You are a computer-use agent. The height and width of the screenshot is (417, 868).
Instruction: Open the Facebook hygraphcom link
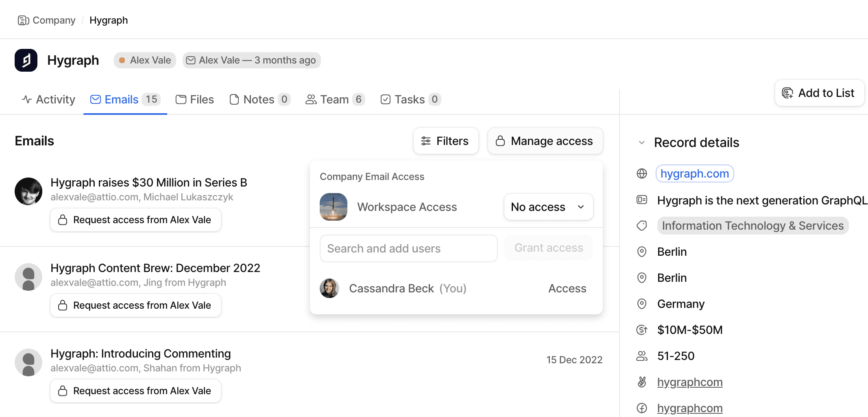690,408
